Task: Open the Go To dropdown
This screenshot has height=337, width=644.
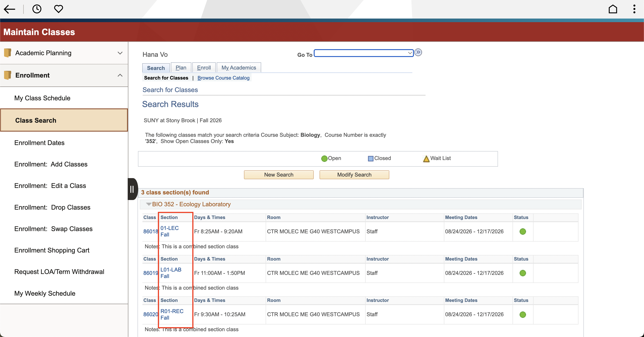Action: click(364, 53)
